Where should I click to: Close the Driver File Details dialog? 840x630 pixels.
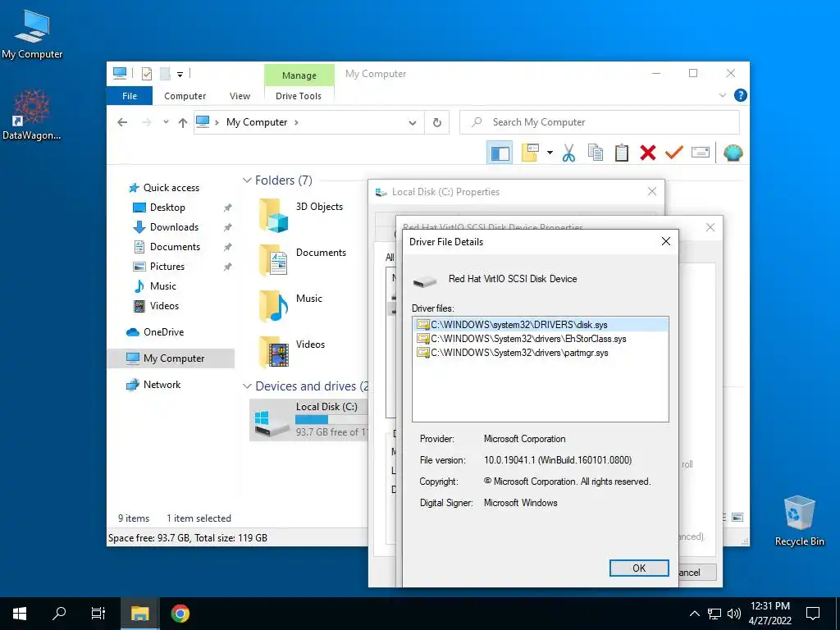[x=666, y=241]
